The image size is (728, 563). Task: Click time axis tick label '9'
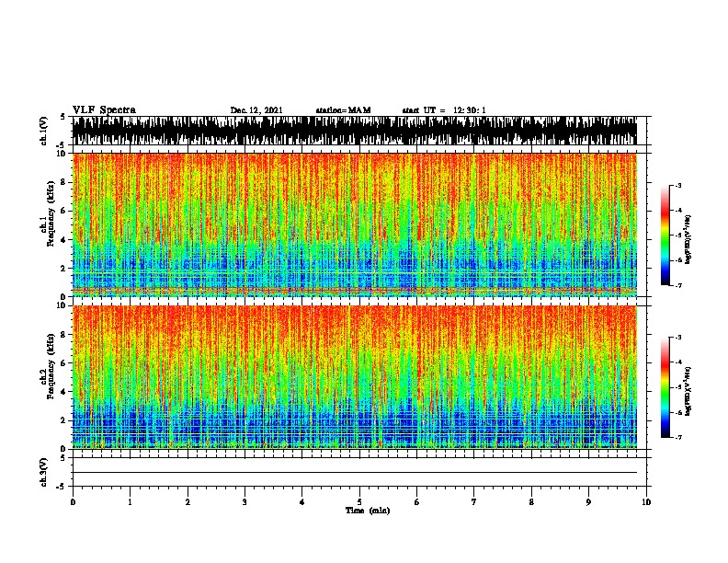pos(588,502)
